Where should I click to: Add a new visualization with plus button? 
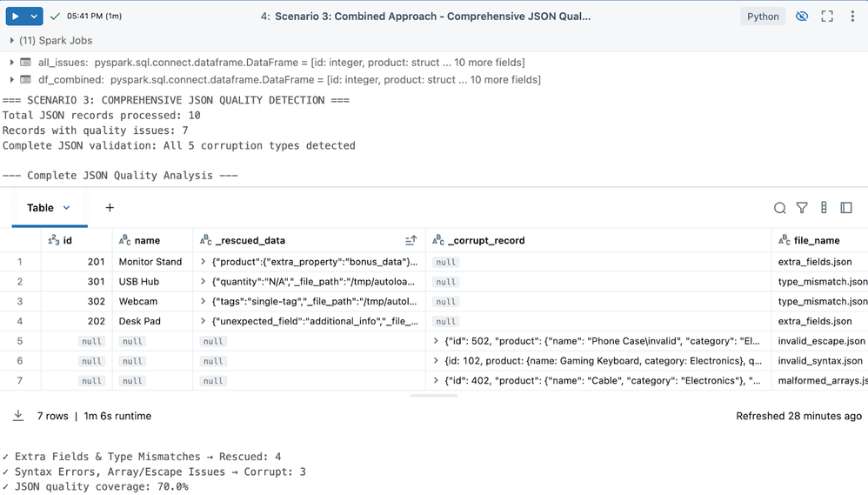pos(110,208)
